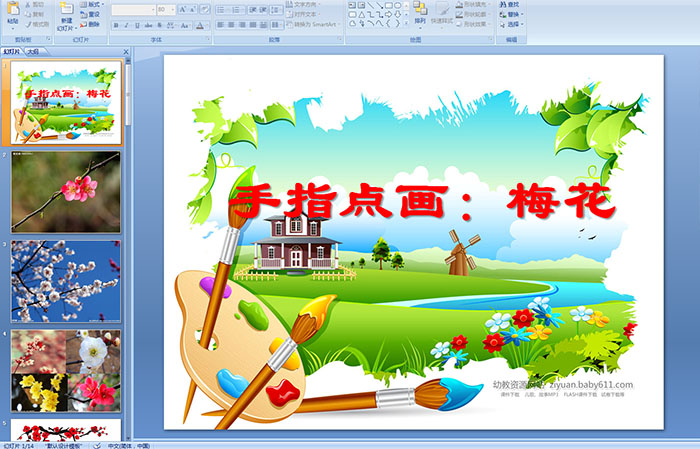The image size is (700, 449).
Task: Click the Convert to SmartArt button
Action: 312,24
